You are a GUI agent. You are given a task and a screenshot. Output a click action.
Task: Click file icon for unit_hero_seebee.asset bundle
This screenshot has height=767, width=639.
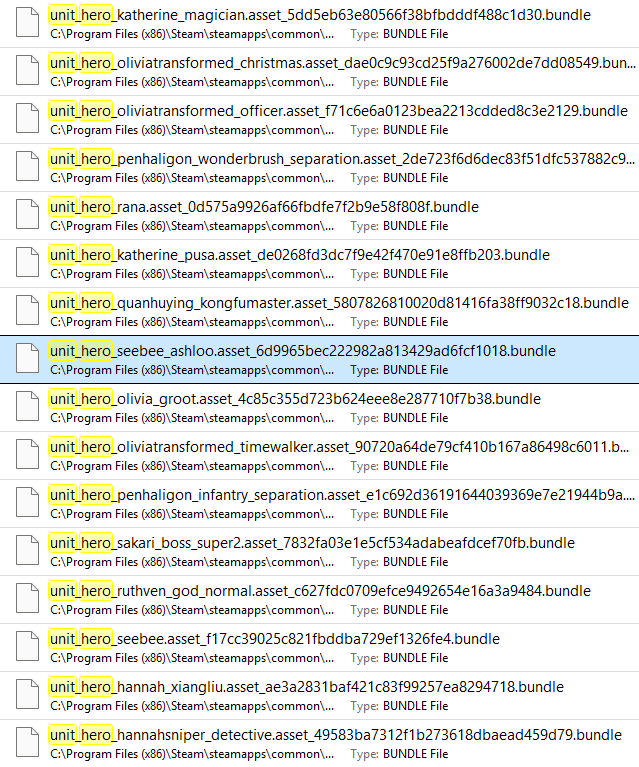pos(27,646)
